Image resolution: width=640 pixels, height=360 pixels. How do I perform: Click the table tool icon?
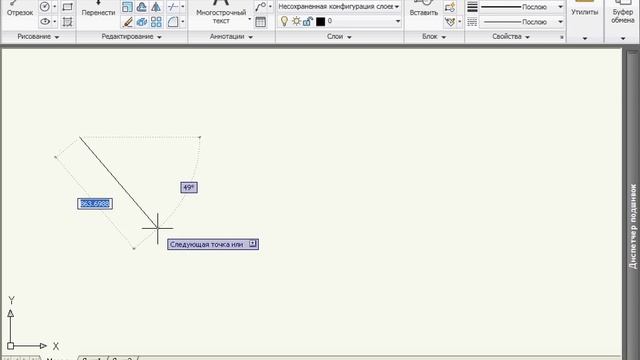(260, 22)
